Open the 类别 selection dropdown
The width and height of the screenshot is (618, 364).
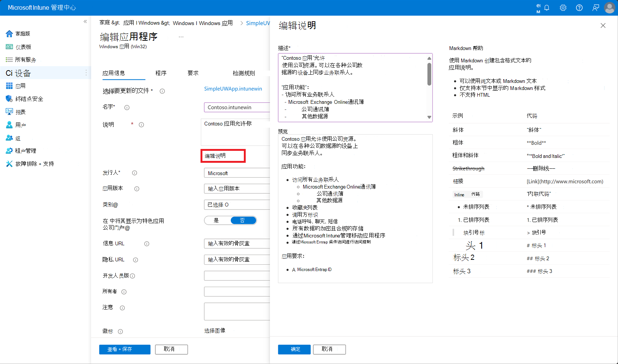[x=237, y=205]
